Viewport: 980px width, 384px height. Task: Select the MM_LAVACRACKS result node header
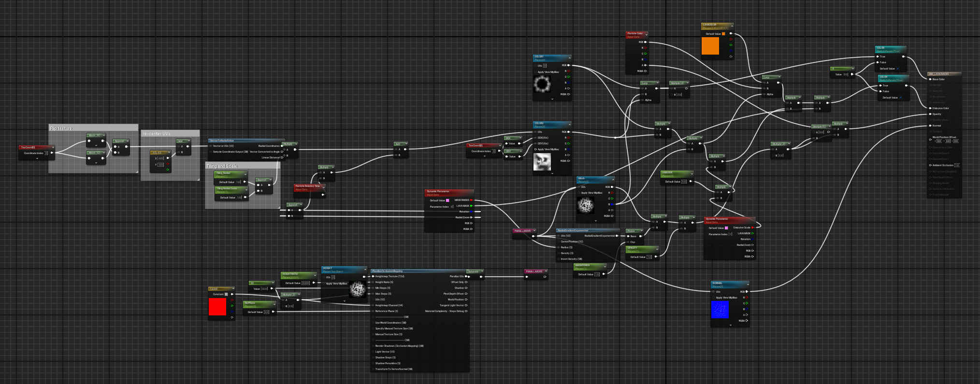click(x=944, y=74)
